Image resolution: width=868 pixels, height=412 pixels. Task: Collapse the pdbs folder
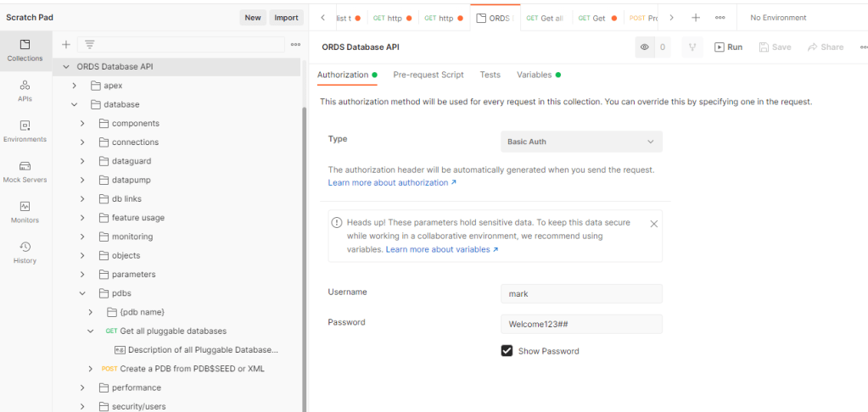tap(82, 293)
